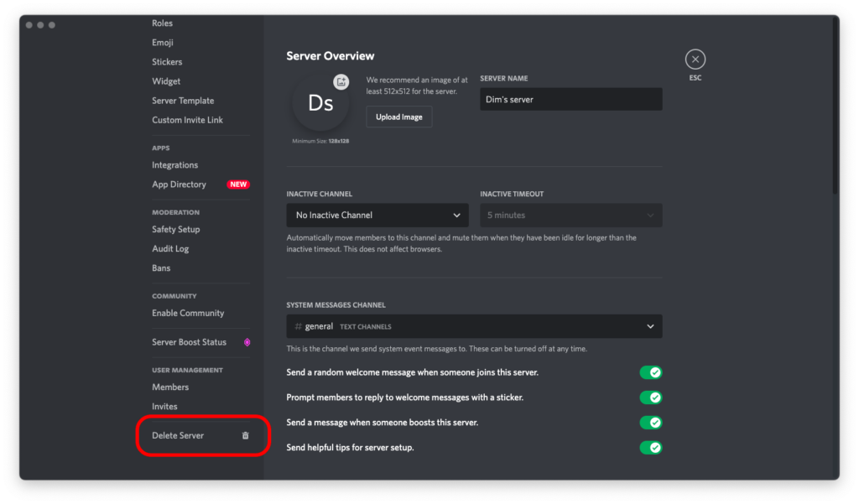Open Roles settings

pyautogui.click(x=162, y=23)
